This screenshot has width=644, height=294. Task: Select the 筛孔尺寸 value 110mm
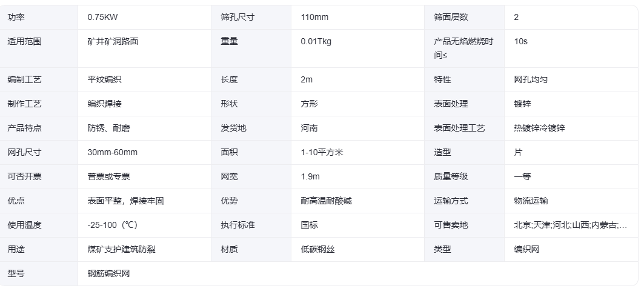coord(314,17)
